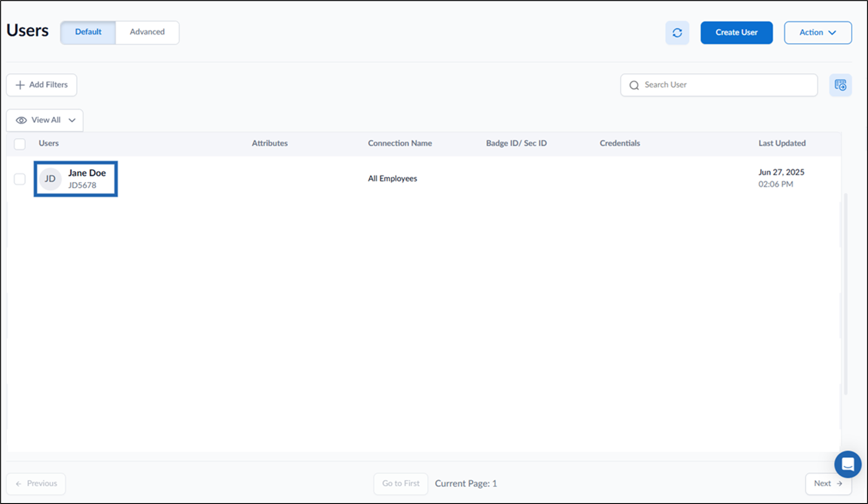The height and width of the screenshot is (504, 868).
Task: Click the Current Page: 1 label
Action: (x=466, y=484)
